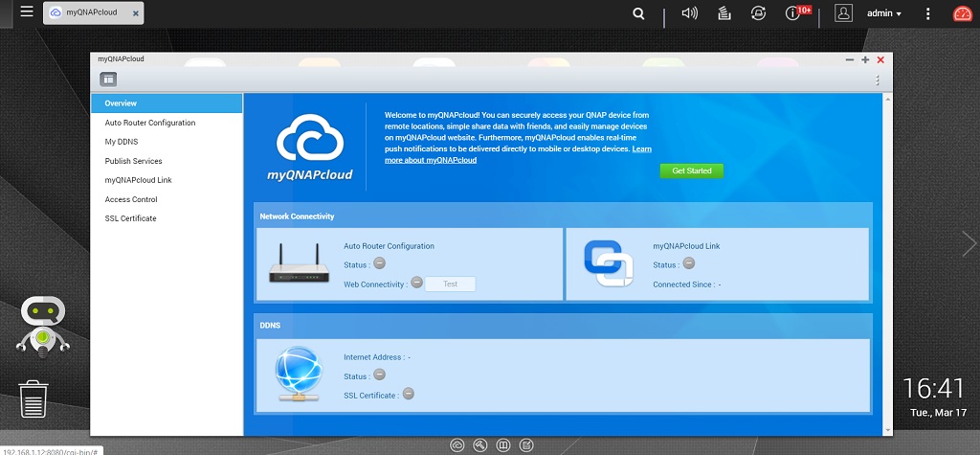The height and width of the screenshot is (455, 980).
Task: Click the desktop clock showing 16:41
Action: [x=934, y=389]
